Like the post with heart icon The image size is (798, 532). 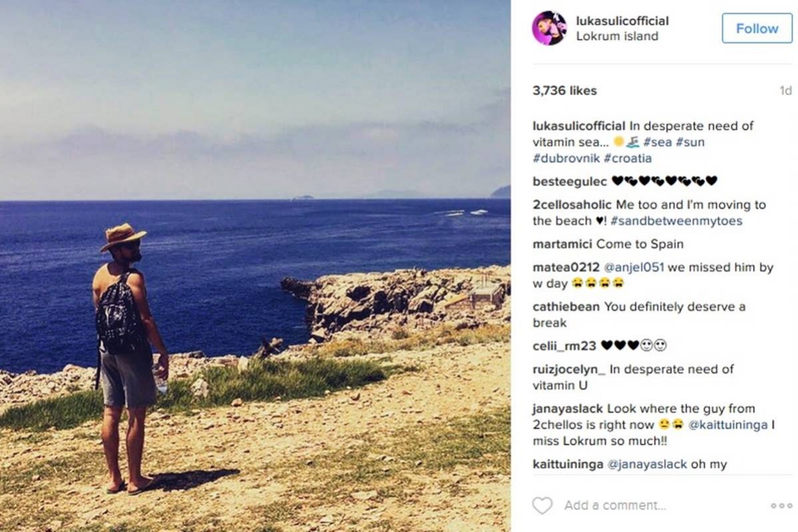point(542,505)
